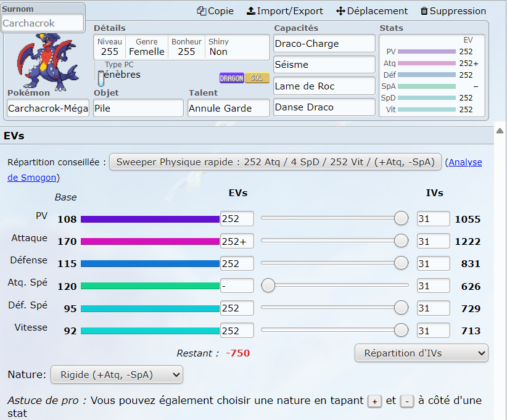Open the Analyse de Smogon link
The width and height of the screenshot is (507, 420).
(465, 162)
